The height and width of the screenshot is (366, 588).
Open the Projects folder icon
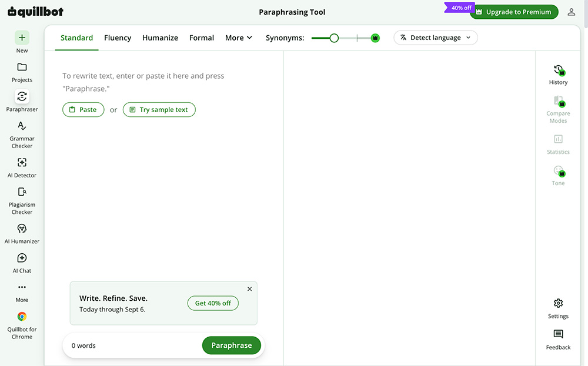22,67
